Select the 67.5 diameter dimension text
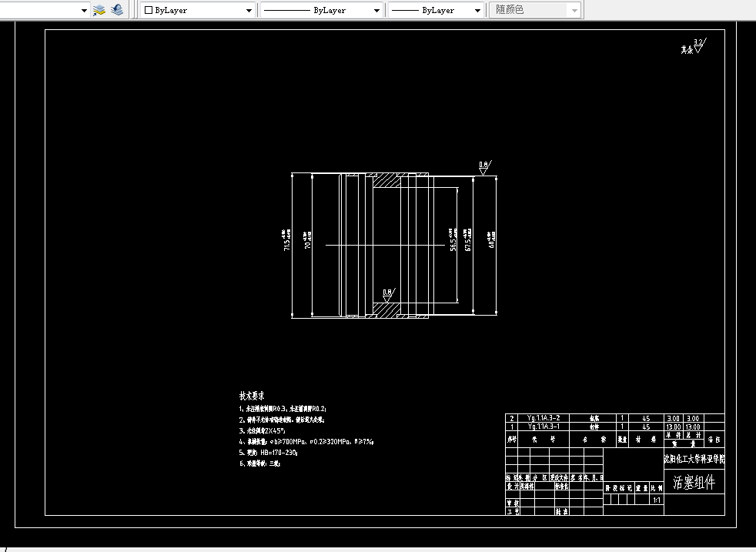756x552 pixels. (467, 239)
